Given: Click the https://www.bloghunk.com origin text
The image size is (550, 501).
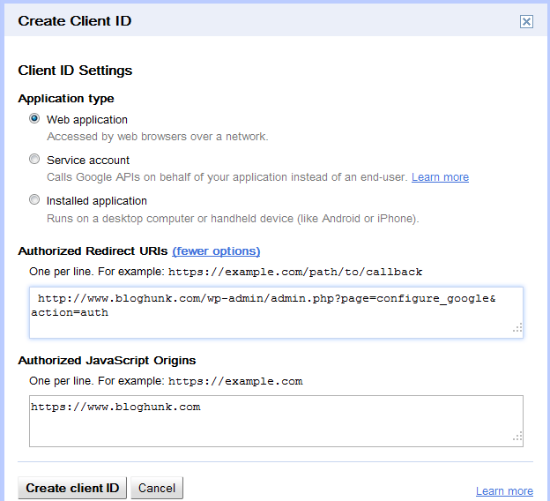Looking at the screenshot, I should point(116,407).
